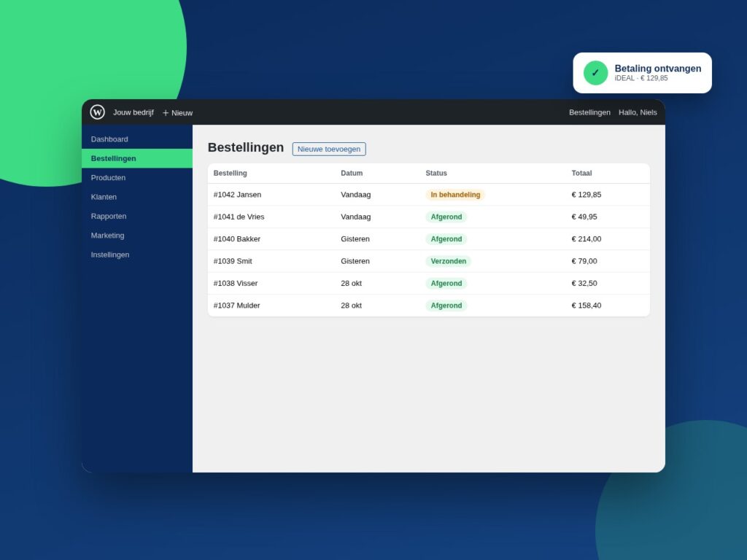Image resolution: width=747 pixels, height=560 pixels.
Task: Open Bestellingen link in top bar
Action: [589, 112]
